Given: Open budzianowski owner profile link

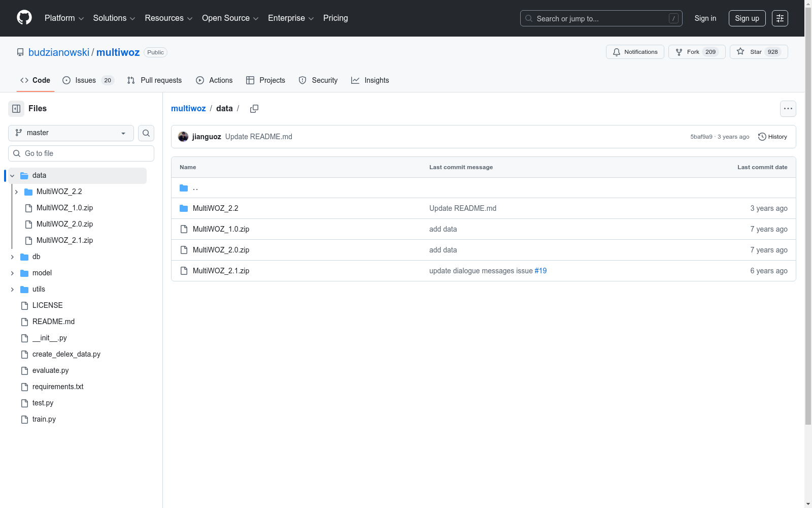Looking at the screenshot, I should click(x=59, y=52).
